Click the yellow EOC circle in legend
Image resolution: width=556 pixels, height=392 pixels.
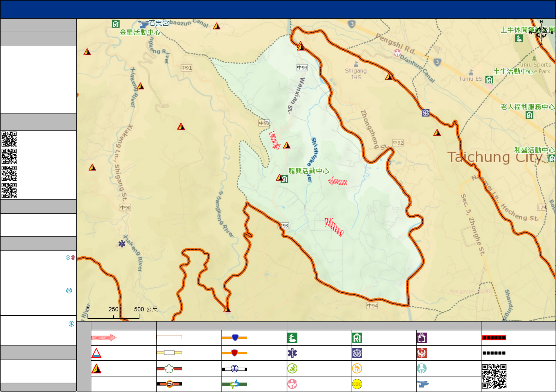coord(357,384)
